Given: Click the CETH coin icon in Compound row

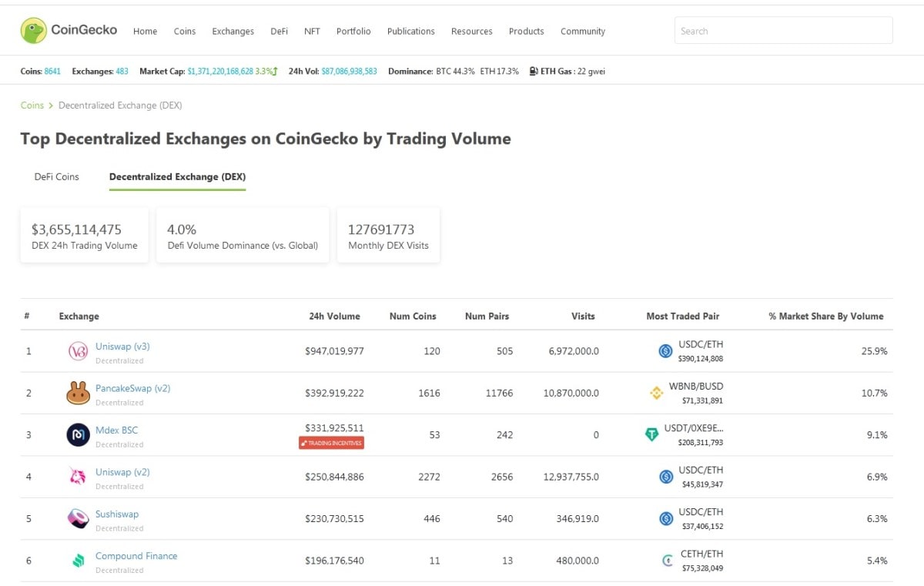Looking at the screenshot, I should pos(668,561).
